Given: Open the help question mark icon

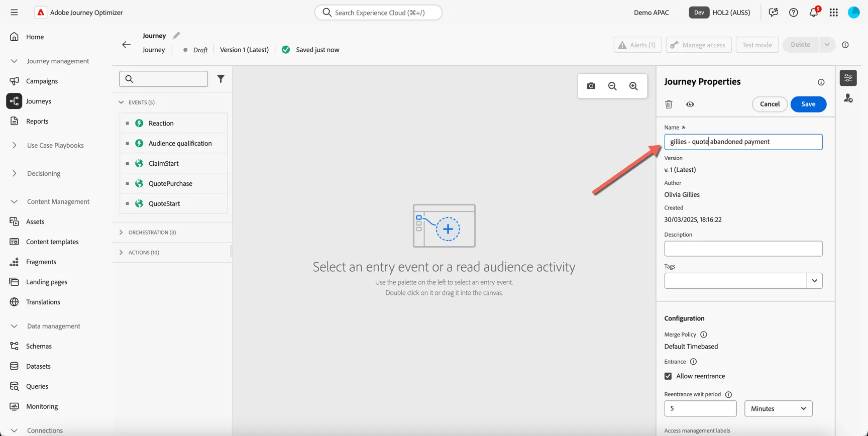Looking at the screenshot, I should pyautogui.click(x=794, y=13).
